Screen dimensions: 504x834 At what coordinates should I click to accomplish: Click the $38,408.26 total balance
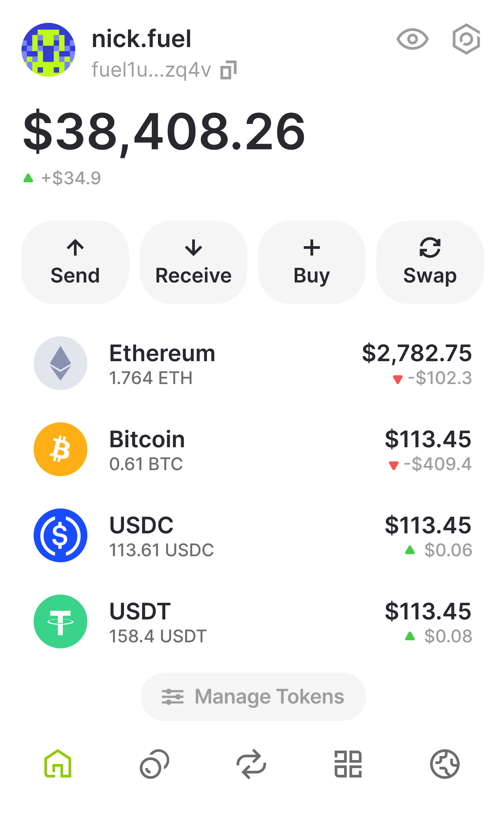(x=164, y=131)
